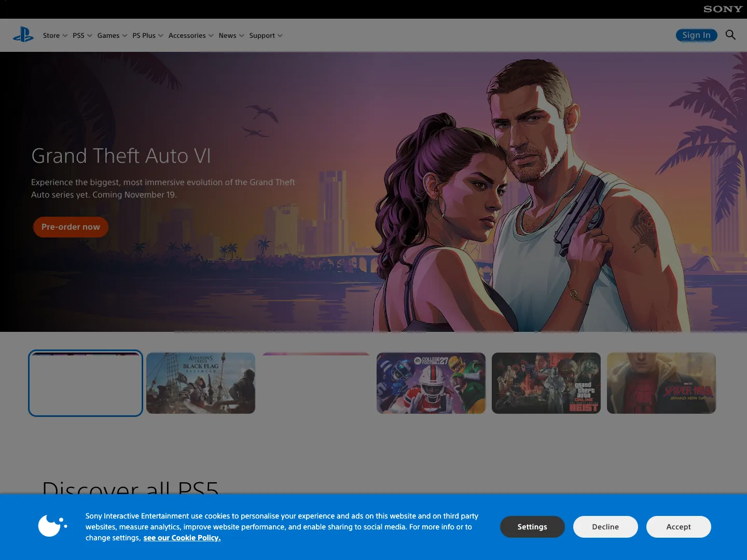Open the see our Cookie Policy link
Viewport: 747px width, 560px height.
pyautogui.click(x=182, y=538)
